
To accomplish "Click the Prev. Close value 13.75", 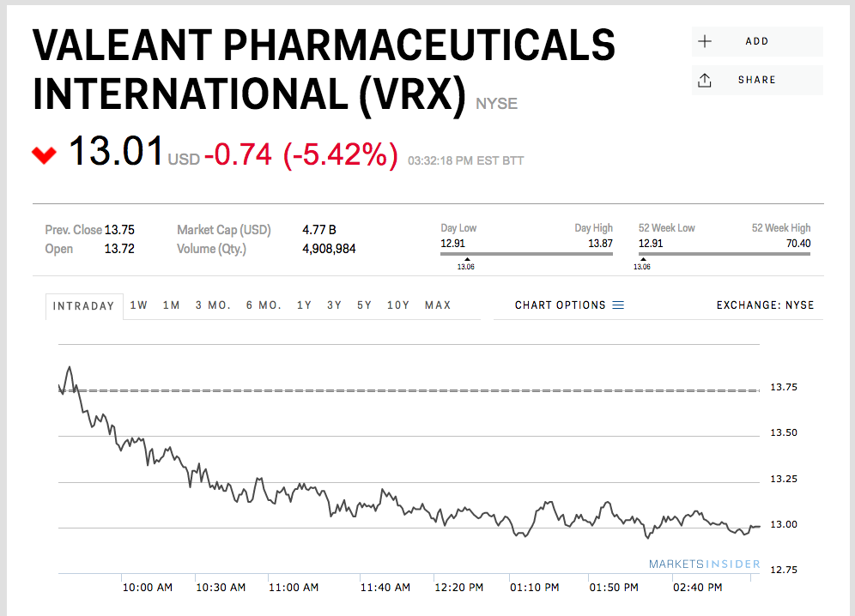I will 119,230.
